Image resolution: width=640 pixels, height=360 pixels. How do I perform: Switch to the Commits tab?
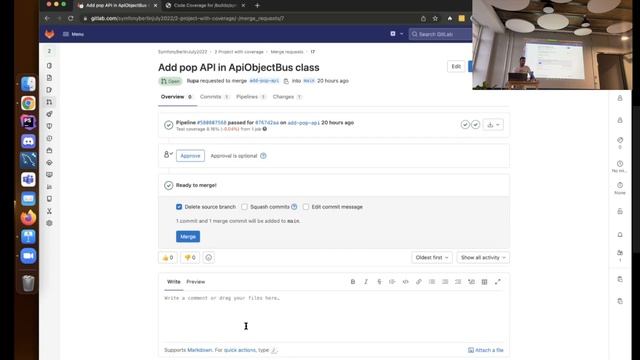(x=214, y=97)
